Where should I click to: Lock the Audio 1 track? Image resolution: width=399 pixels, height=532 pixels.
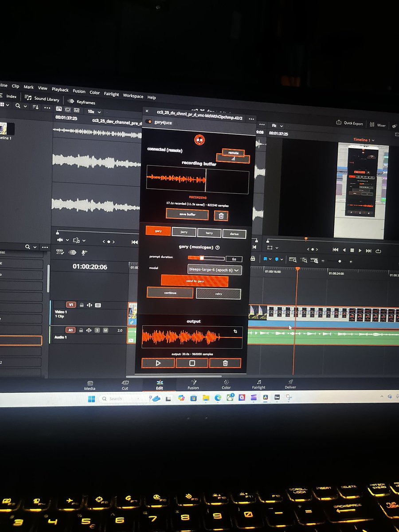[81, 330]
